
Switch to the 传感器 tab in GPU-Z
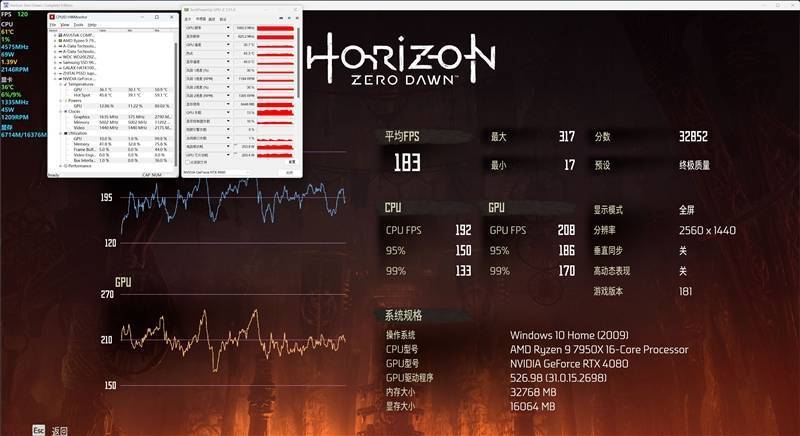click(201, 19)
